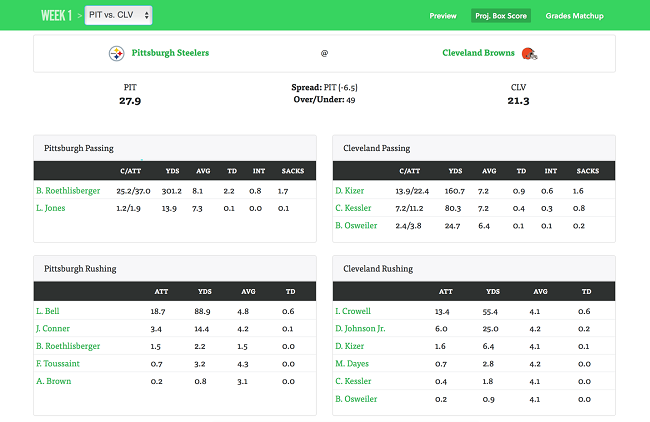
Task: Click the Spread: PIT [-6.5] text
Action: click(x=324, y=87)
